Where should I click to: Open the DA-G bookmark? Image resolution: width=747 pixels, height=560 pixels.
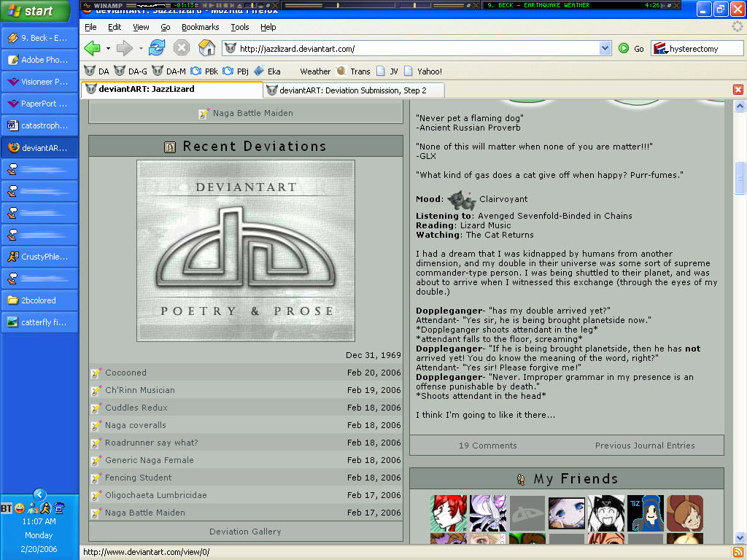coord(131,71)
